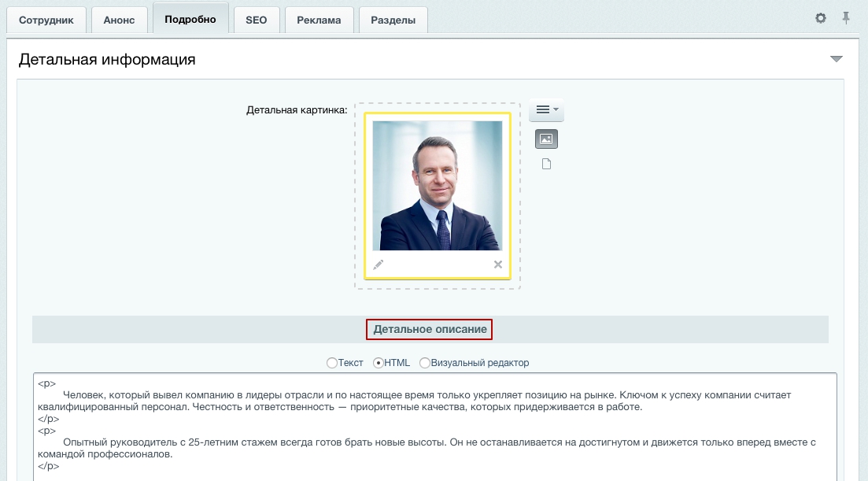The image size is (868, 481).
Task: Go to the Разделы tab
Action: pos(393,20)
